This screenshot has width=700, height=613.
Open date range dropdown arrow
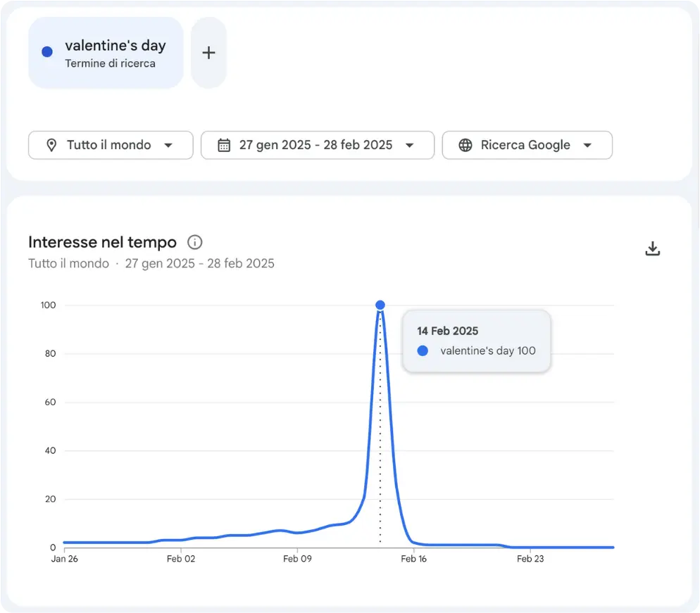click(x=409, y=145)
